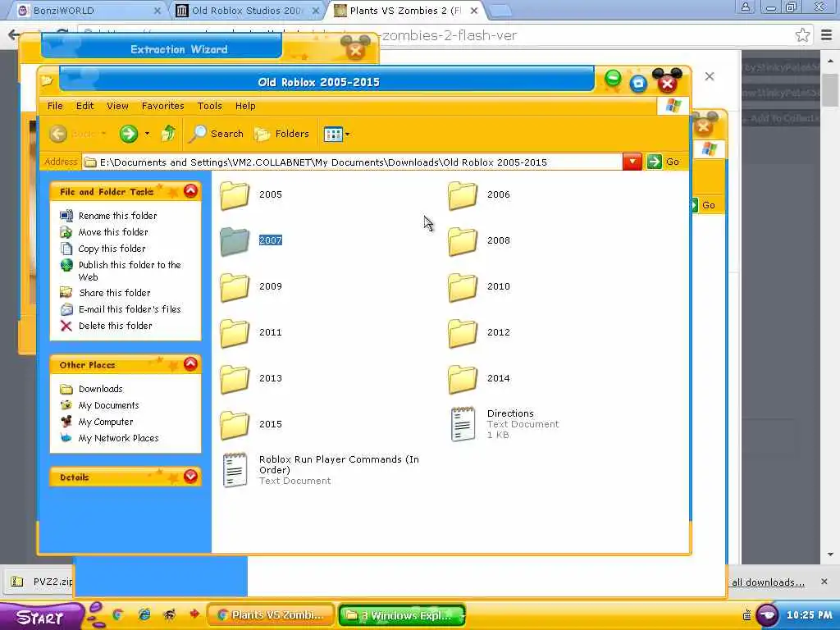Go to My Computer in Other Places
The height and width of the screenshot is (630, 840).
[106, 422]
